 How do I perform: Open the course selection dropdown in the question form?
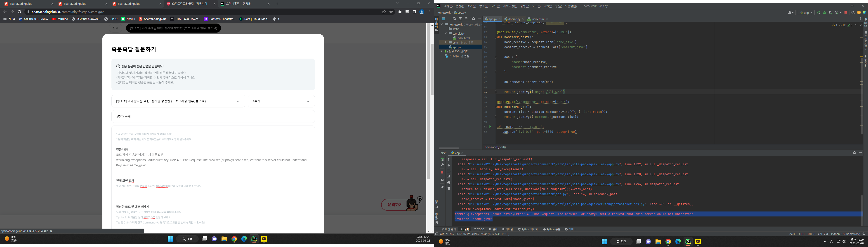(178, 101)
